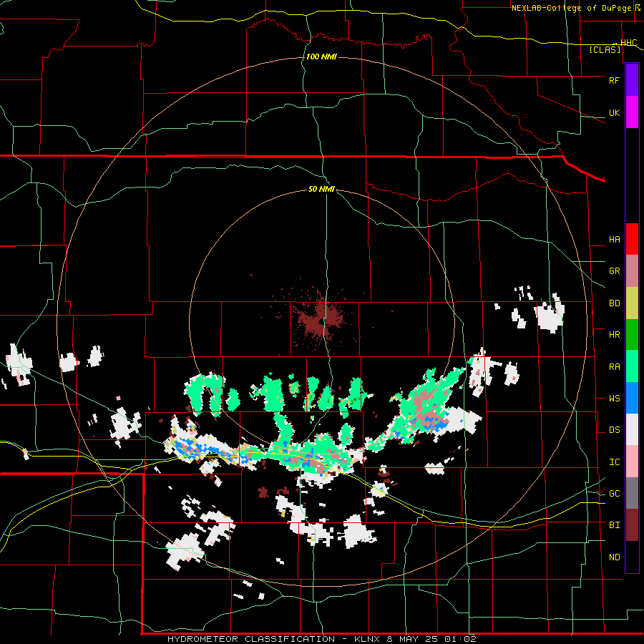Click the BD yellow legend swatch
This screenshot has height=644, width=644.
(x=632, y=303)
